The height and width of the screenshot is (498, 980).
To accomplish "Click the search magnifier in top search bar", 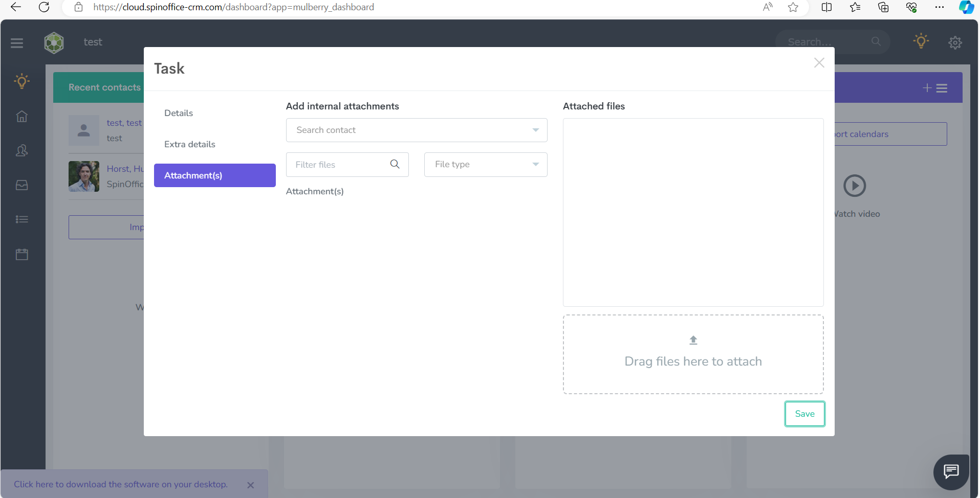I will [876, 41].
